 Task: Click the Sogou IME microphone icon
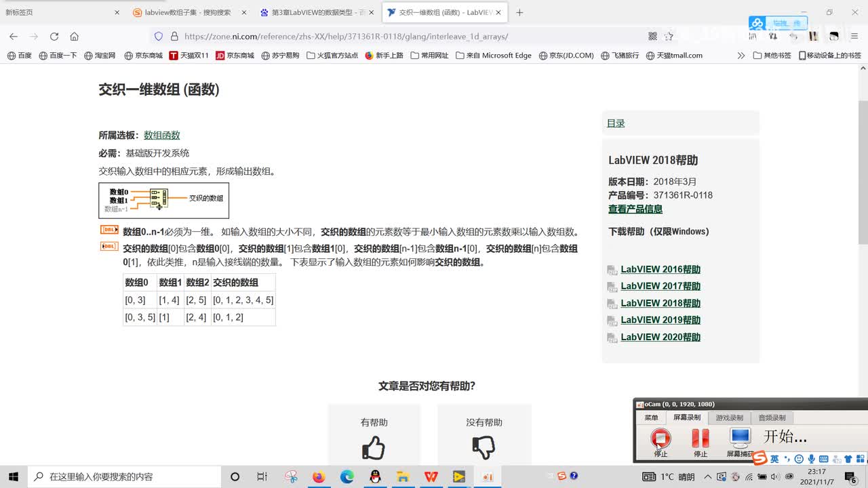pos(812,459)
